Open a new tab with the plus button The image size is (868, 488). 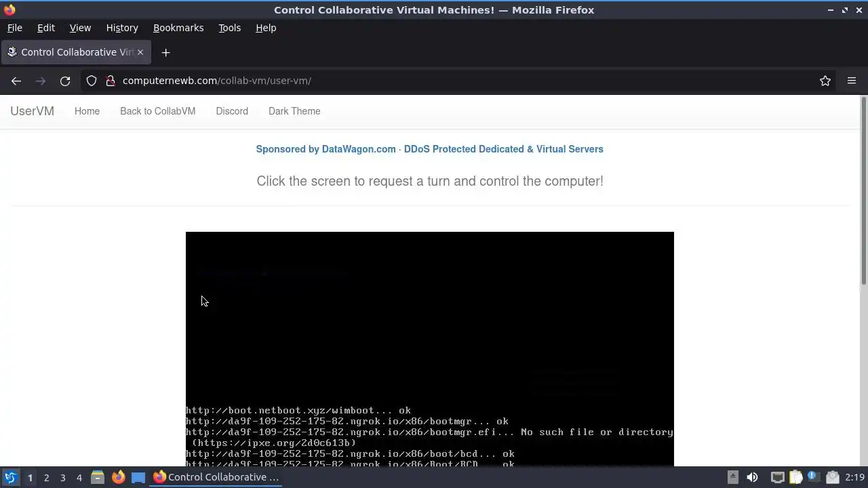tap(165, 52)
